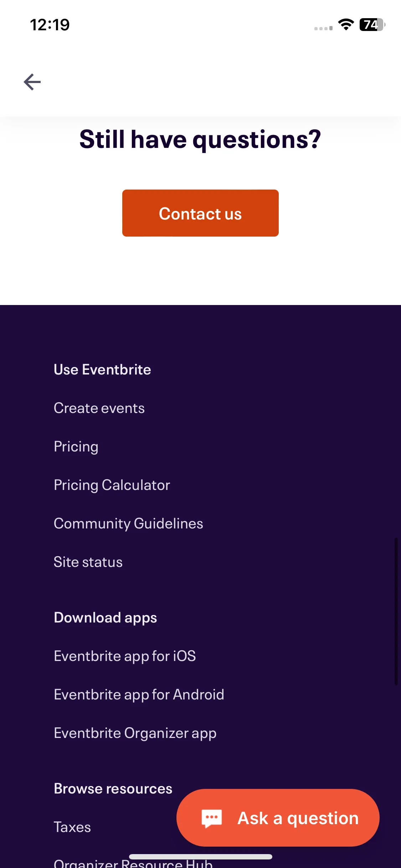Viewport: 401px width, 868px height.
Task: Tap the Download apps section heading
Action: tap(106, 618)
